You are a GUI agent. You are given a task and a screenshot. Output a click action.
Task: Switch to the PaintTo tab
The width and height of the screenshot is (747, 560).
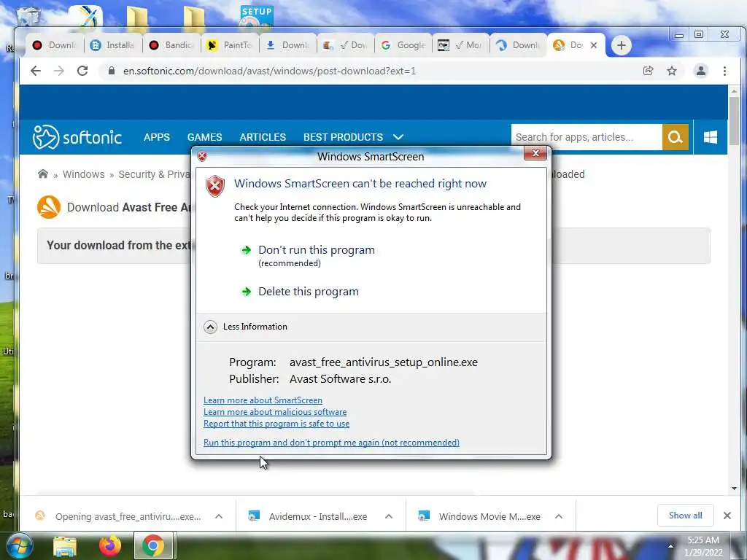tap(230, 45)
